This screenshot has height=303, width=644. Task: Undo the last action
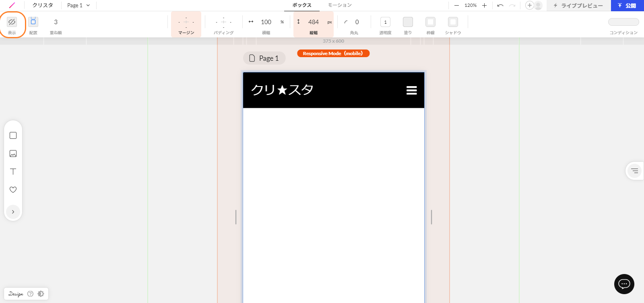pos(500,5)
